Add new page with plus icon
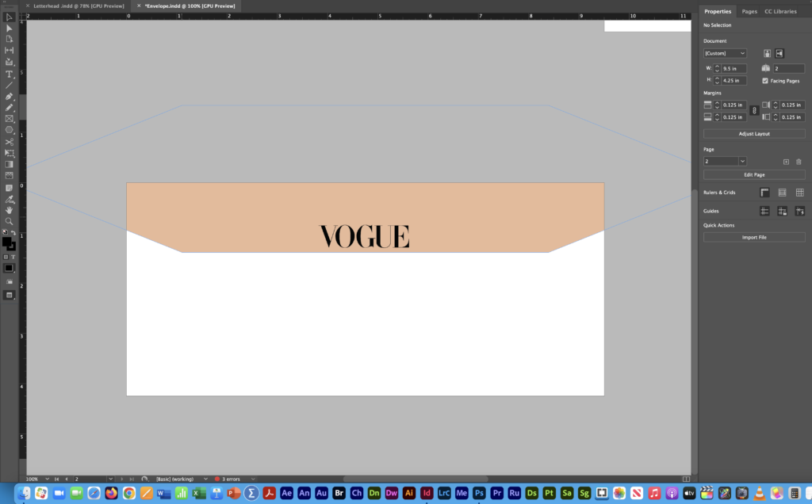This screenshot has height=504, width=812. [x=786, y=162]
